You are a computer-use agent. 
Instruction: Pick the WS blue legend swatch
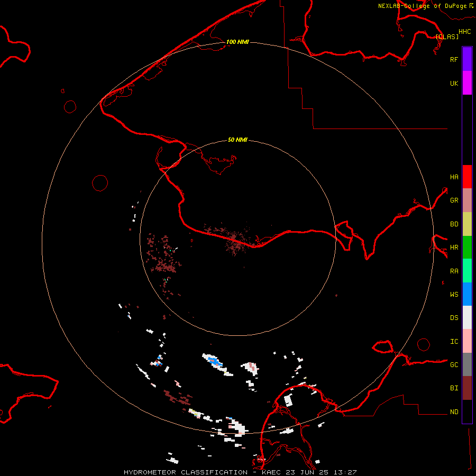(x=467, y=294)
